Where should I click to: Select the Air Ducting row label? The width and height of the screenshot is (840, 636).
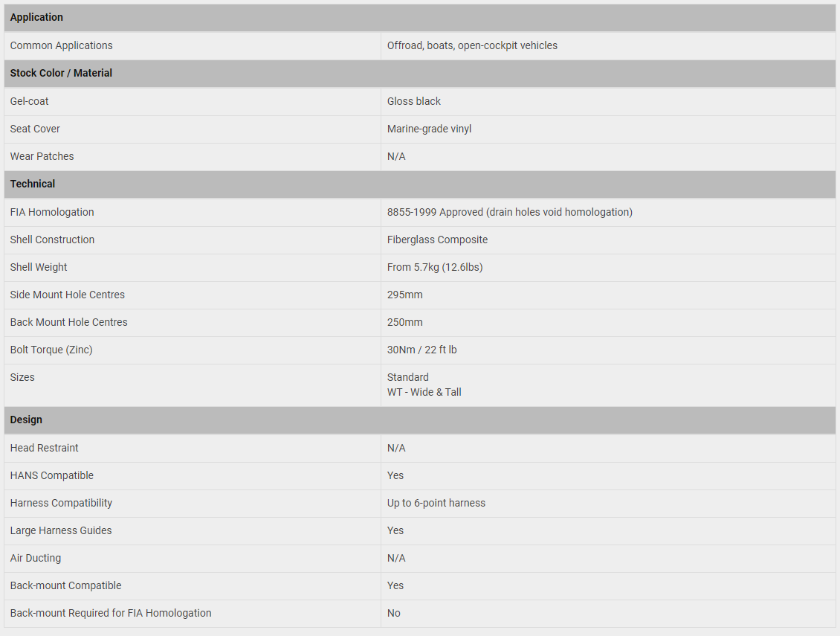point(36,558)
